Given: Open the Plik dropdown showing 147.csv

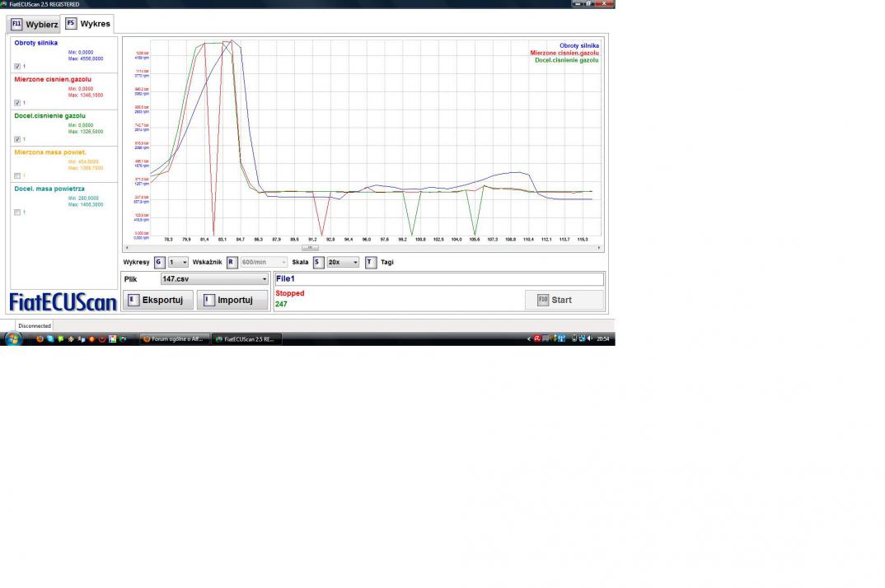Looking at the screenshot, I should (x=214, y=279).
